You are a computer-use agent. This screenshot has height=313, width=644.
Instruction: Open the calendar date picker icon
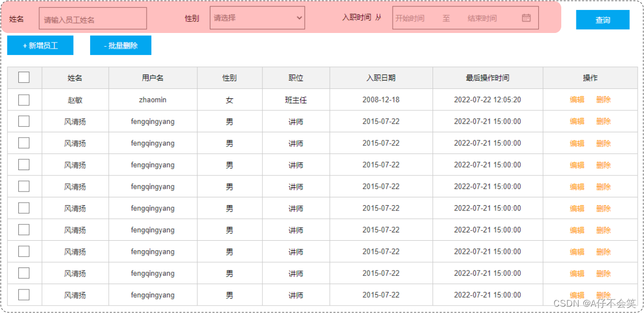pyautogui.click(x=526, y=17)
